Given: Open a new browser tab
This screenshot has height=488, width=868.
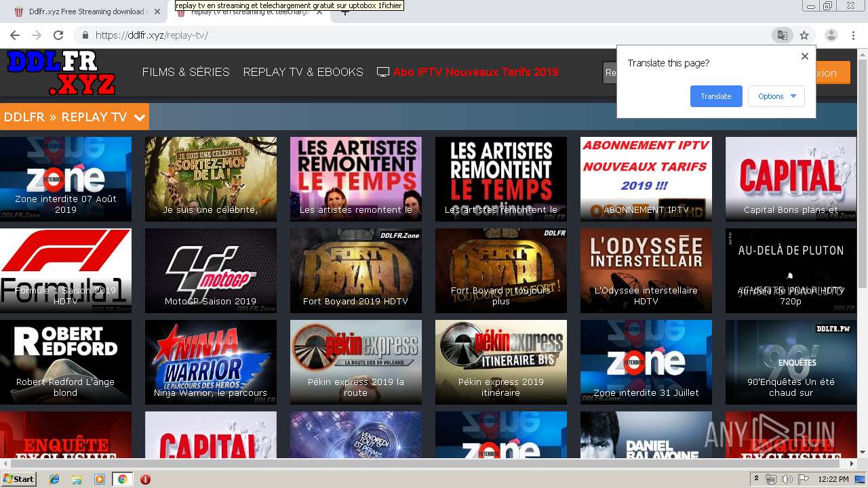Looking at the screenshot, I should [x=344, y=12].
